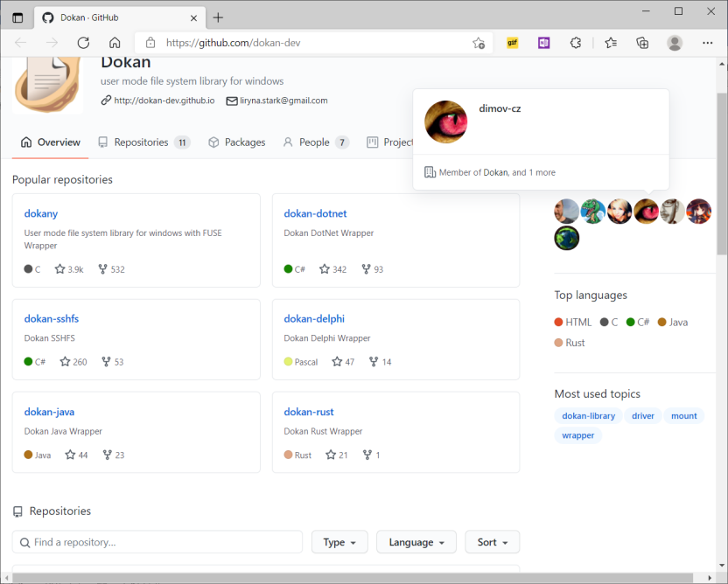This screenshot has width=728, height=584.
Task: Expand the Language filter dropdown
Action: click(416, 542)
